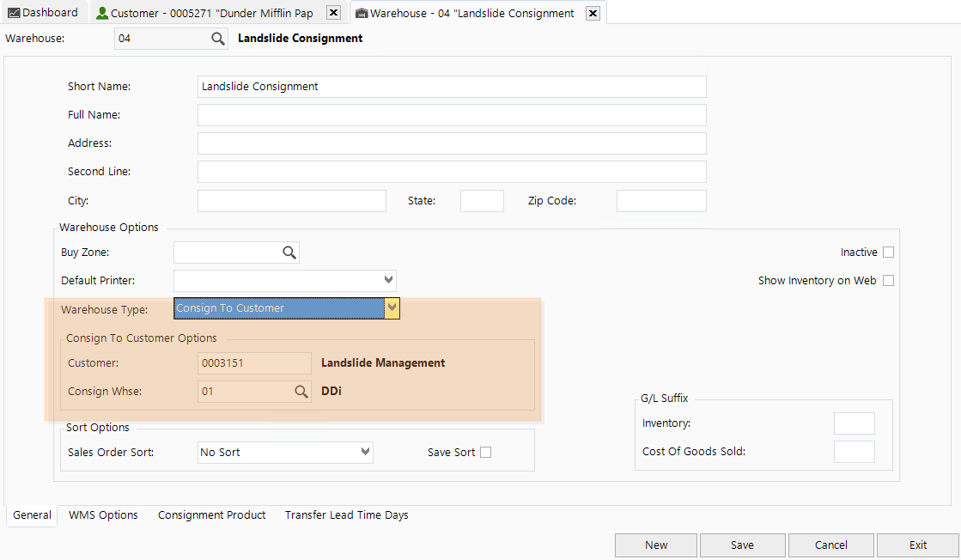Enable Save Sort option
The width and height of the screenshot is (961, 560).
click(x=485, y=452)
